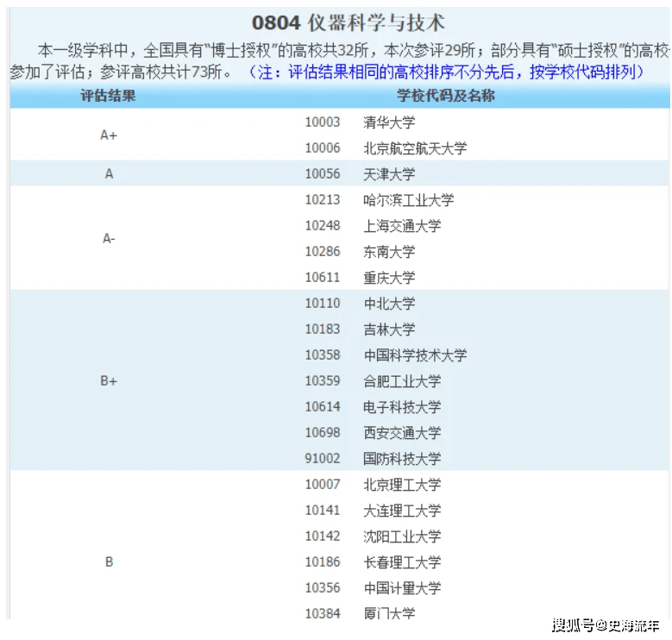Click school name 中国计量大学

tap(402, 587)
